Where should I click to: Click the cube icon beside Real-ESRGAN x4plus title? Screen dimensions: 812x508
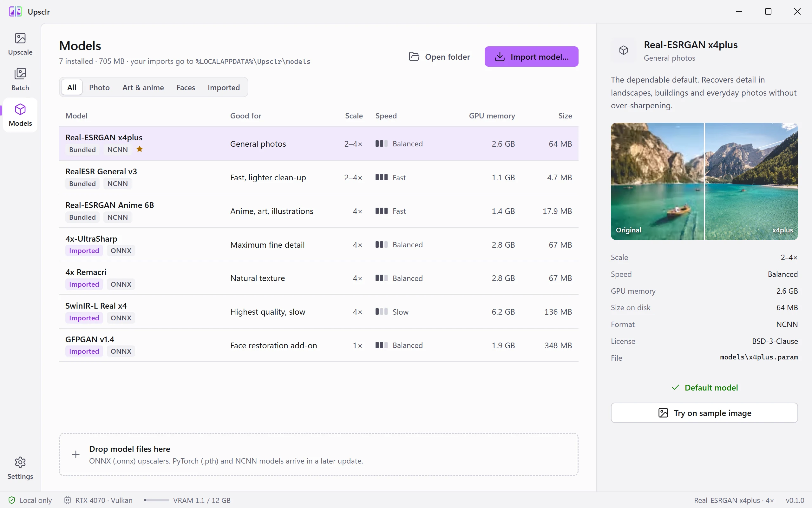623,50
